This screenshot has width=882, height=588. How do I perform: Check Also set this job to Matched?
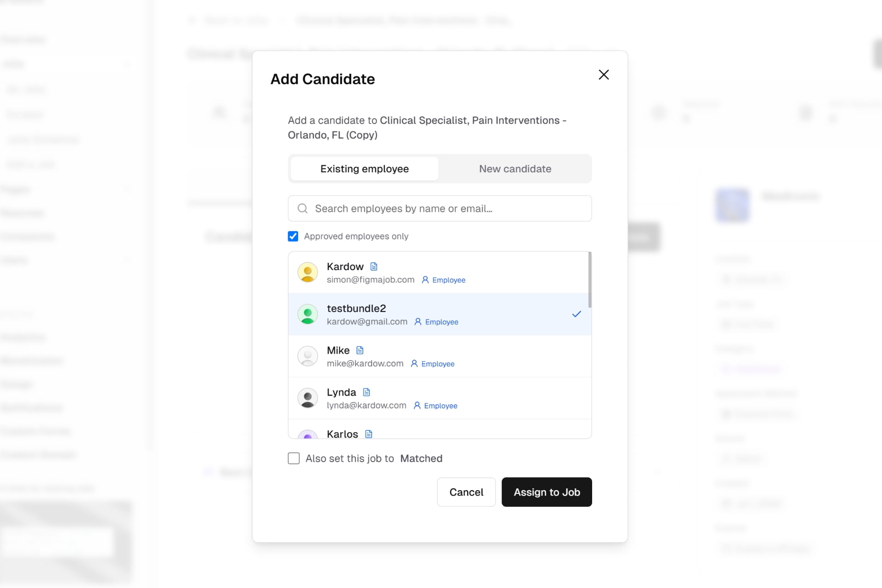click(x=294, y=458)
